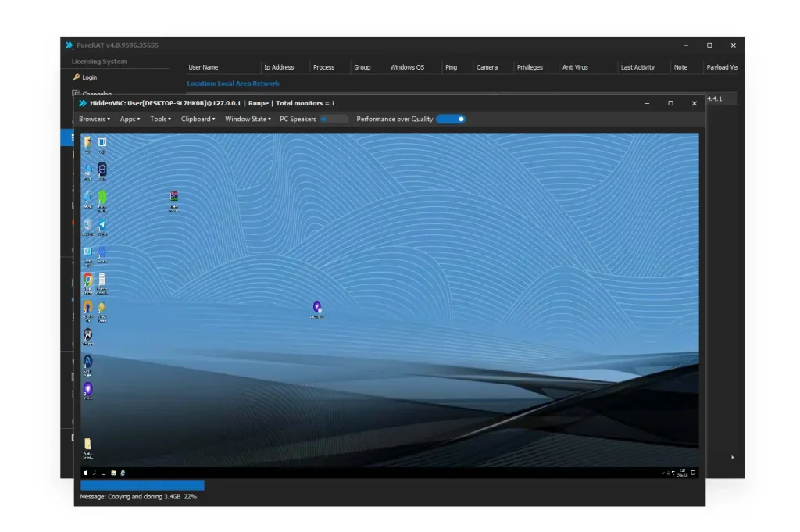The image size is (800, 532).
Task: Click the Telegram shortcut on the remote desktop
Action: (102, 226)
